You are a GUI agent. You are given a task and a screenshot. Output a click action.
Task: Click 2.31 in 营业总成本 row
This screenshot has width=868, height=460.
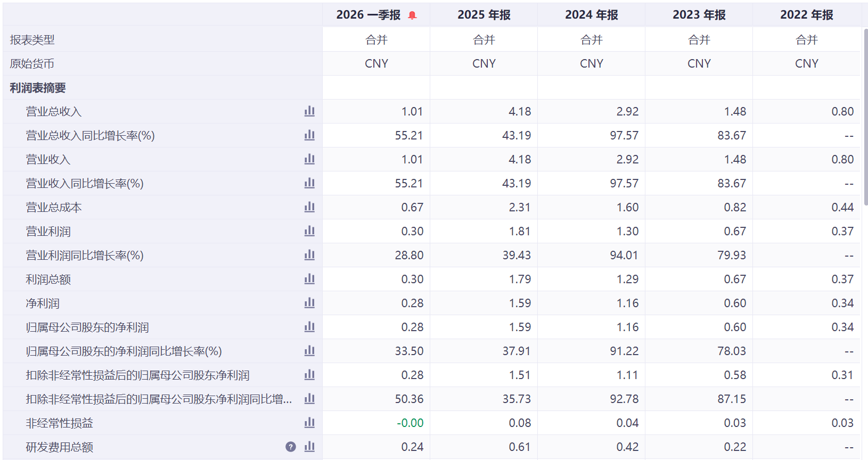(520, 208)
